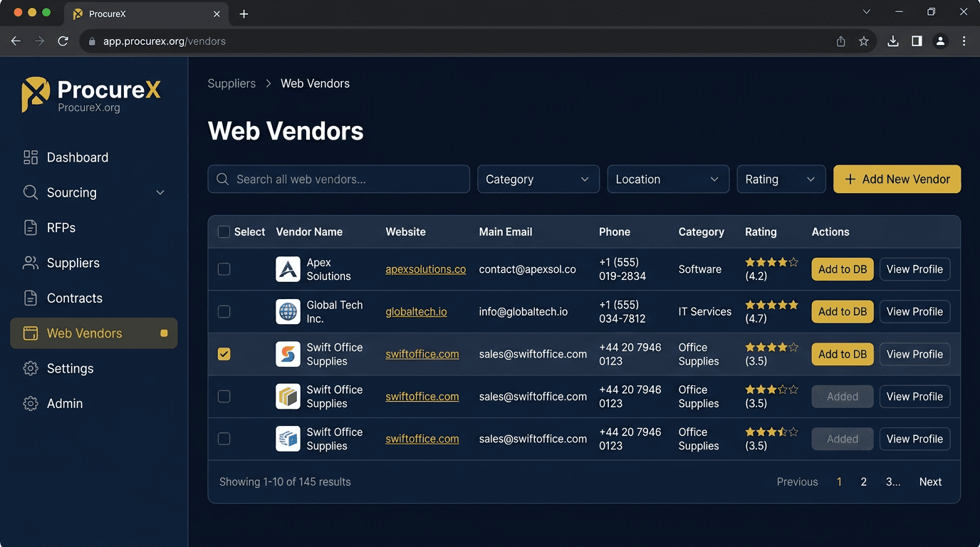
Task: Click the Settings gear icon
Action: 31,368
